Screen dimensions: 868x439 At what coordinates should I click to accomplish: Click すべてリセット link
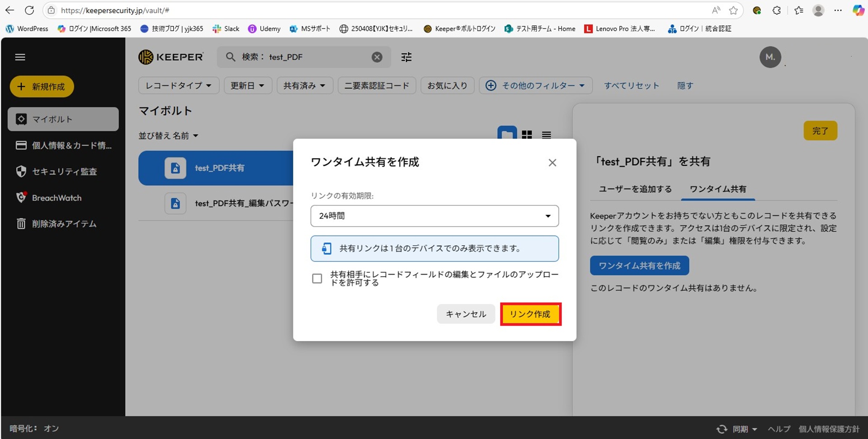[632, 85]
